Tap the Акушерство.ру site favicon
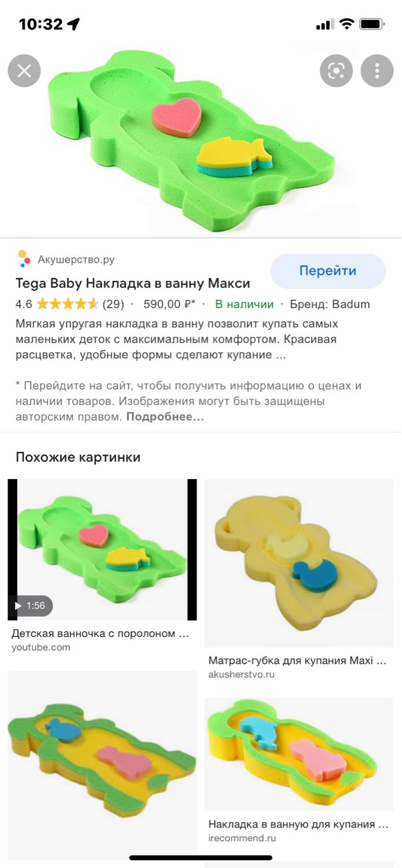The width and height of the screenshot is (402, 868). point(24,259)
